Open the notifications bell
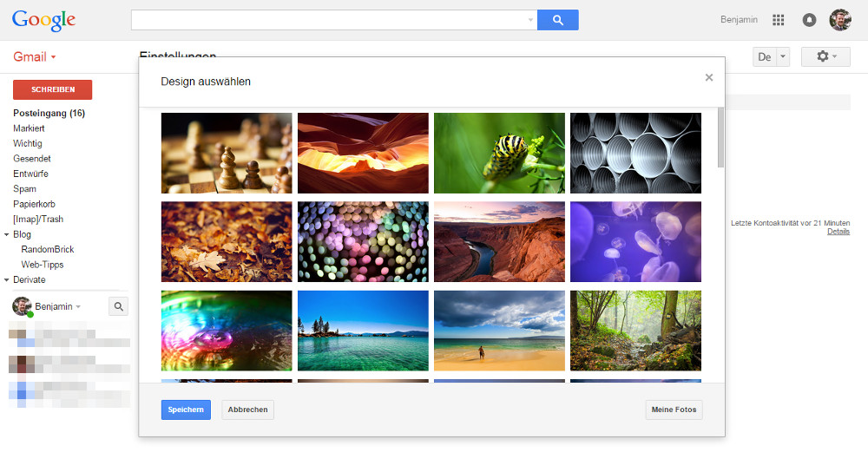This screenshot has width=868, height=459. coord(809,20)
